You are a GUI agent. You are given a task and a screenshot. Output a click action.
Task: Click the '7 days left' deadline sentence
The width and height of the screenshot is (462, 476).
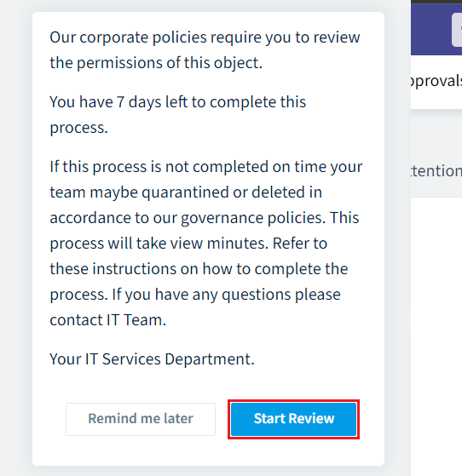point(178,114)
